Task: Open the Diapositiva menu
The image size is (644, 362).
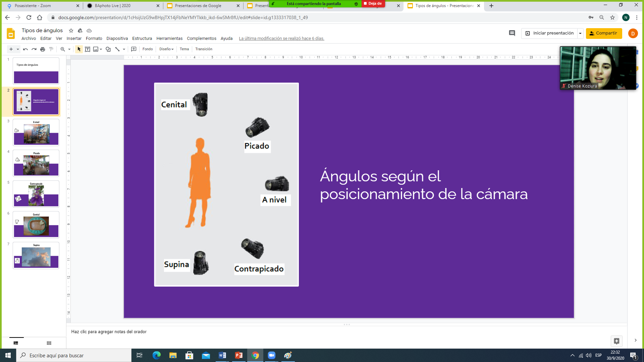Action: coord(117,39)
